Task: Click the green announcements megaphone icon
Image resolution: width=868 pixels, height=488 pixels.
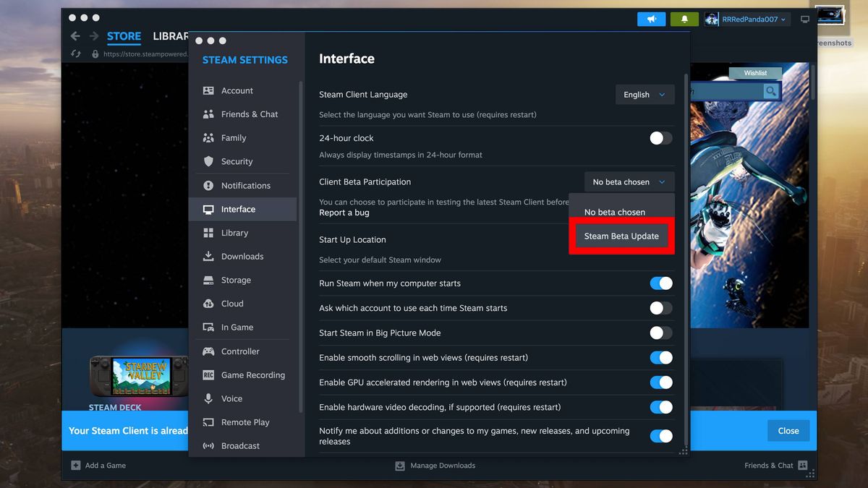Action: click(x=651, y=18)
